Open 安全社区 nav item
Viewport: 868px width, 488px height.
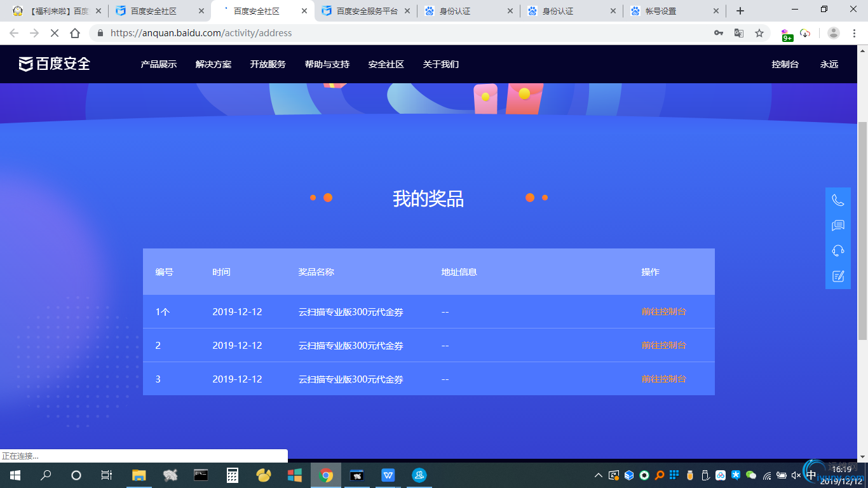pos(386,64)
